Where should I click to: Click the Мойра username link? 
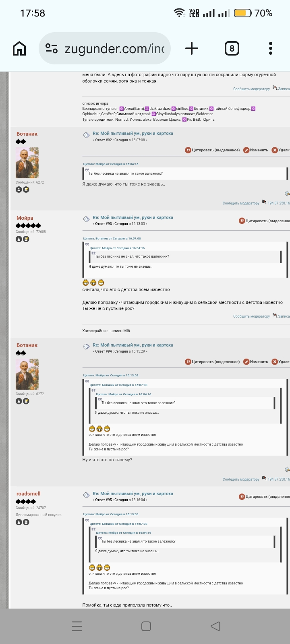(x=25, y=218)
